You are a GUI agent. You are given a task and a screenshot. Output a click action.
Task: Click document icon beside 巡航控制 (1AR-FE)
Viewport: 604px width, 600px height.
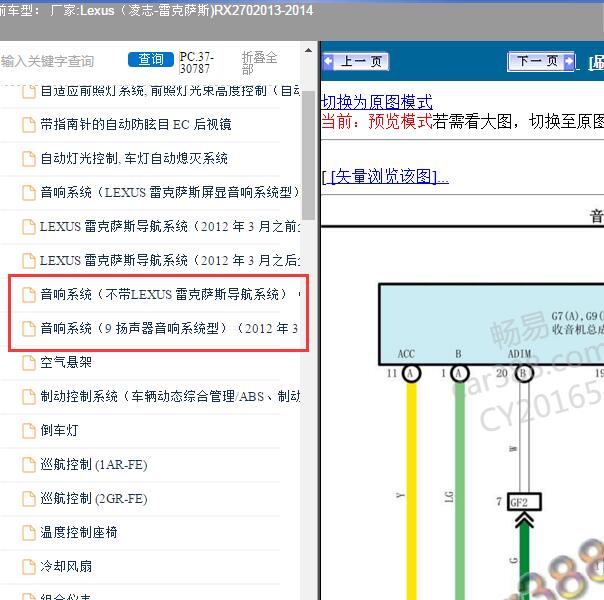pos(29,465)
